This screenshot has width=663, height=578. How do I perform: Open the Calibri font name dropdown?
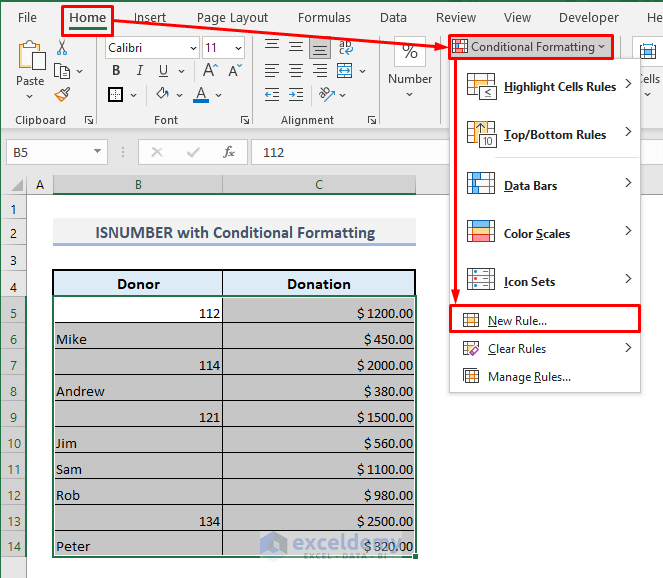tap(193, 48)
